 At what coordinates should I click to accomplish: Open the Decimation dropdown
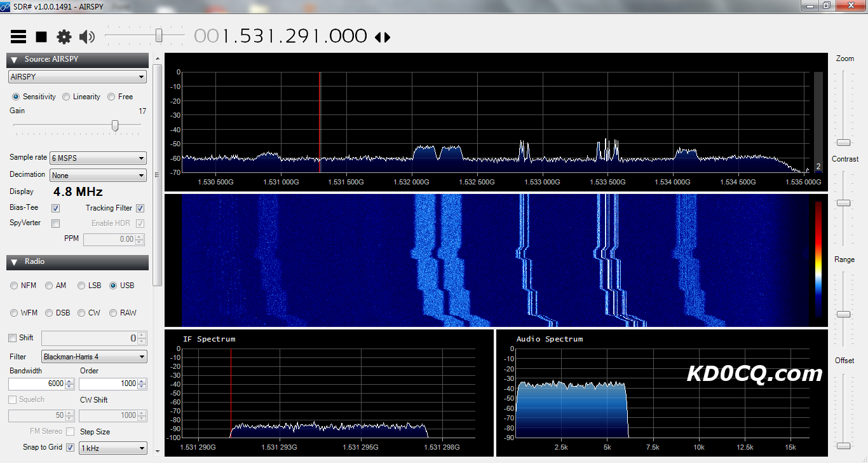(x=98, y=175)
